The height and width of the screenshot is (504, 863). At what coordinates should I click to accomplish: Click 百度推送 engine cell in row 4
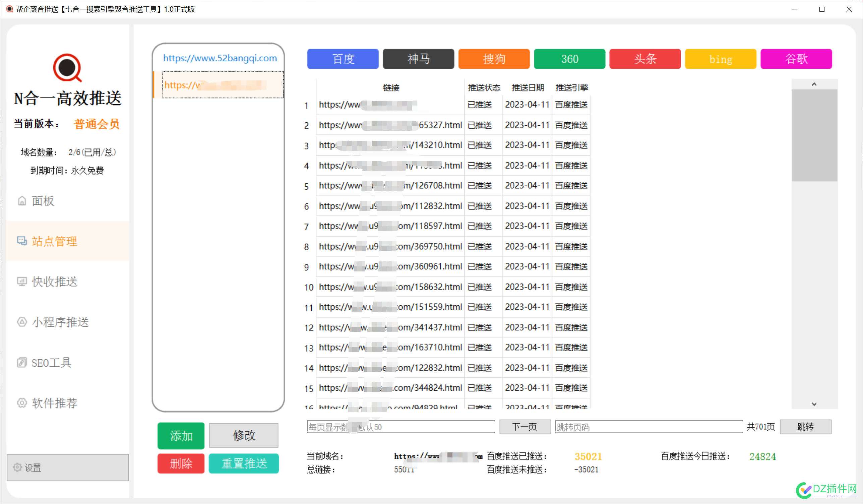coord(571,166)
